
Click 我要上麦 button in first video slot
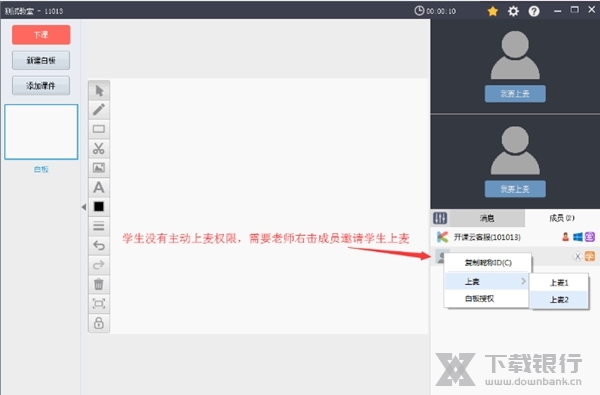515,94
